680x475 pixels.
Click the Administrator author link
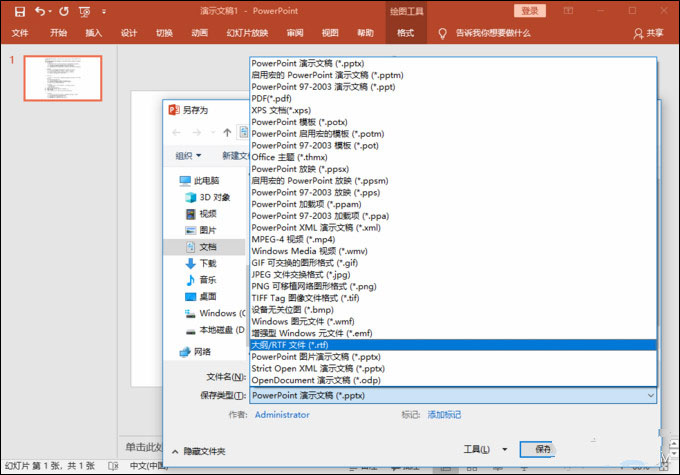click(282, 415)
